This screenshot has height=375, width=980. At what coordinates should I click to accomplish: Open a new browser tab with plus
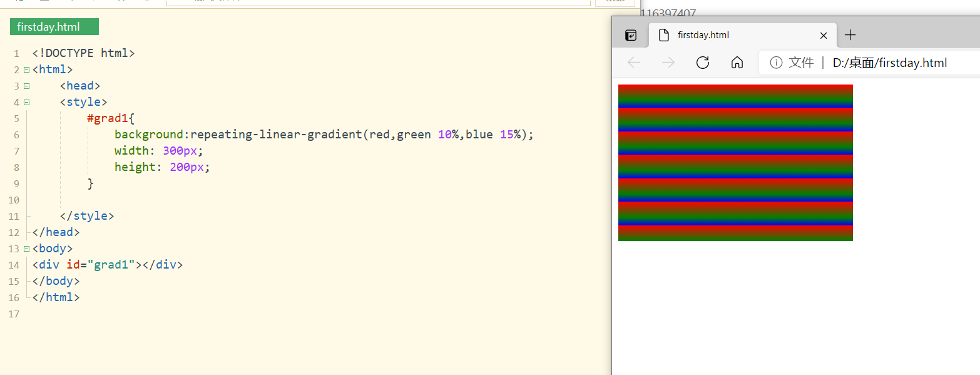[x=850, y=35]
